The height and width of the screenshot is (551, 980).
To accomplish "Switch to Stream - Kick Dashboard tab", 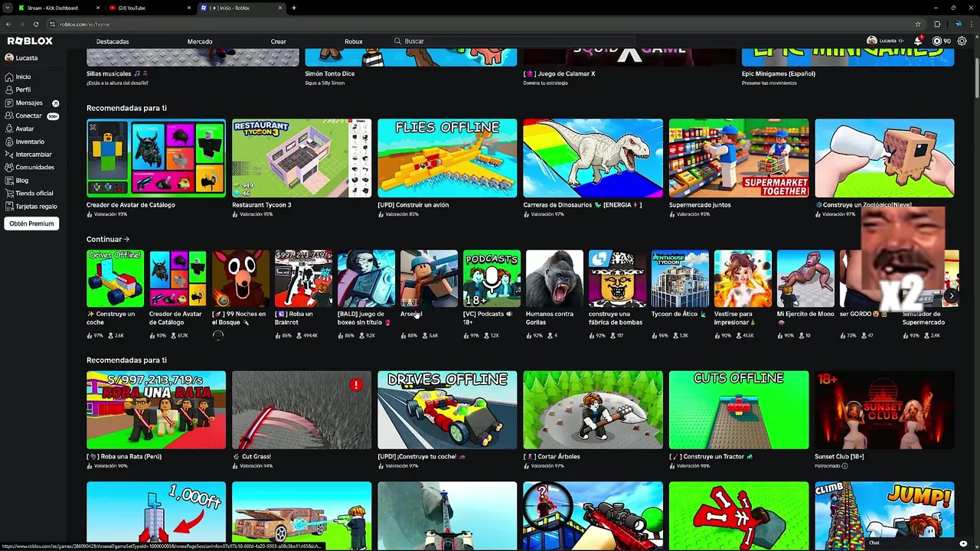I will [58, 8].
